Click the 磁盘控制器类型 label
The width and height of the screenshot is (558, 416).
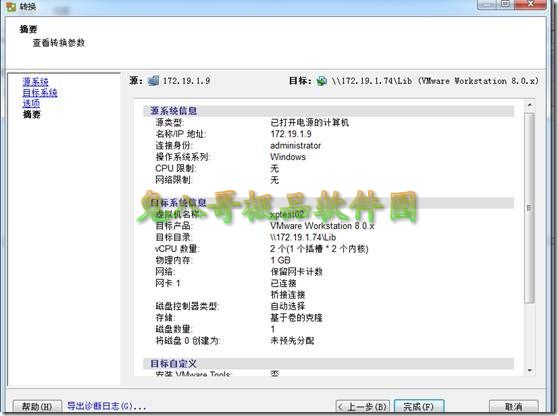click(x=187, y=306)
